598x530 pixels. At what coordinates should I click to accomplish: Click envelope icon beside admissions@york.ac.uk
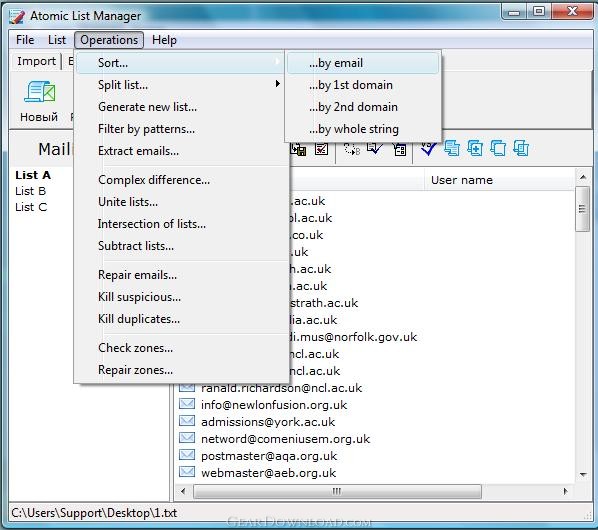[187, 421]
